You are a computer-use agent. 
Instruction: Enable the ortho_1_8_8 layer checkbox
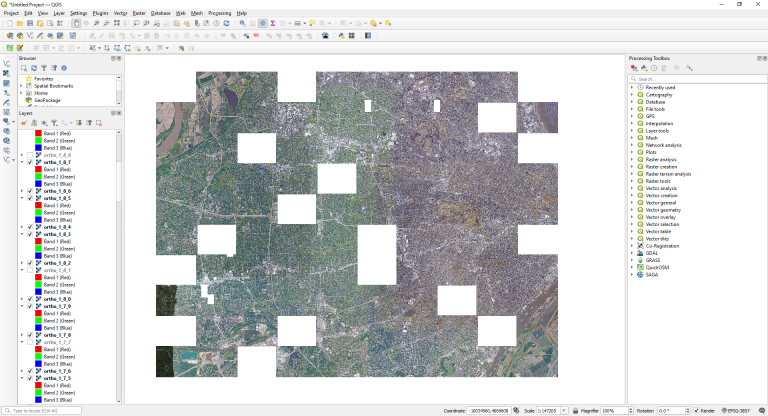[30, 155]
